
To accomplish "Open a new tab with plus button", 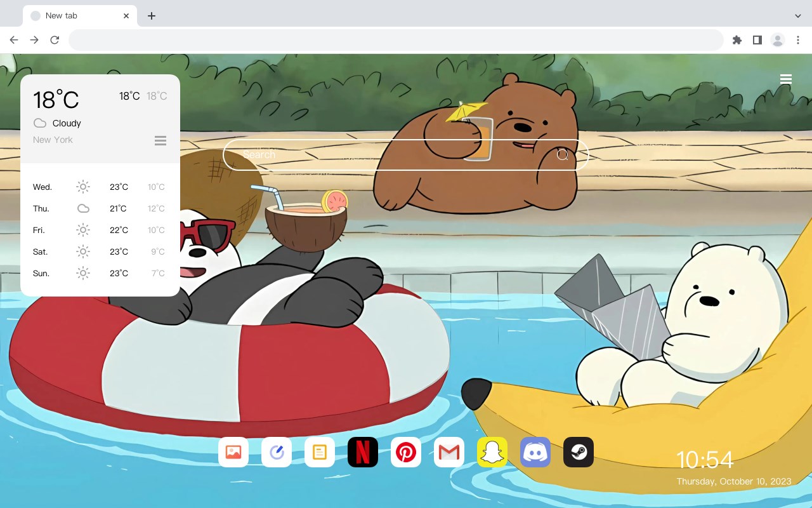I will pos(151,16).
